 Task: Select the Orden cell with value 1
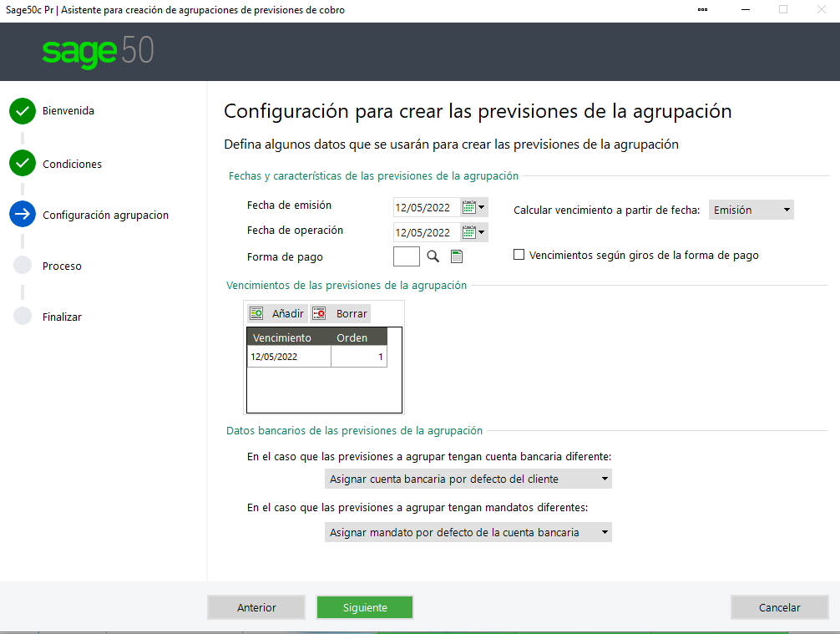359,357
